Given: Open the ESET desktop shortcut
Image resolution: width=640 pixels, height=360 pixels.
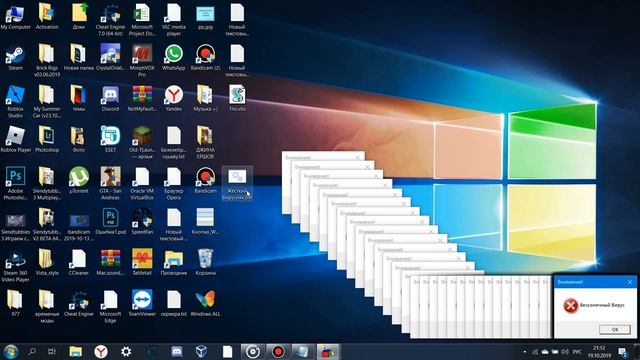Looking at the screenshot, I should 110,139.
